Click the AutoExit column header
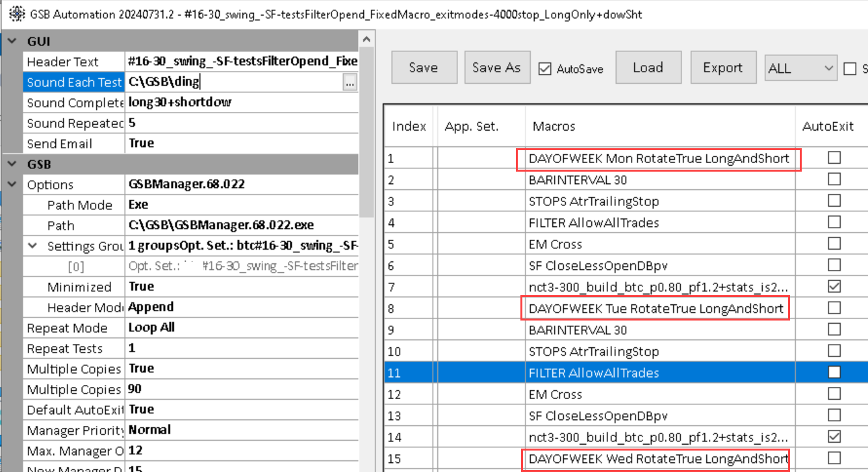This screenshot has width=868, height=472. pyautogui.click(x=828, y=126)
